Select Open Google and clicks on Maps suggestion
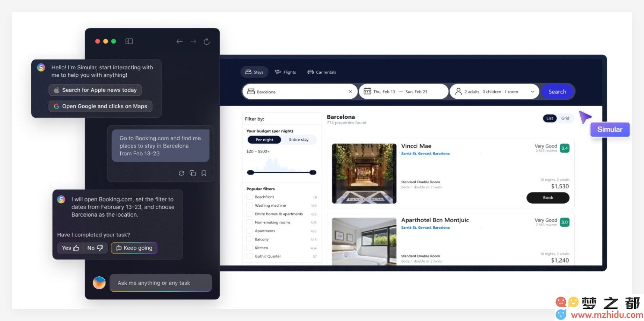 (x=100, y=106)
